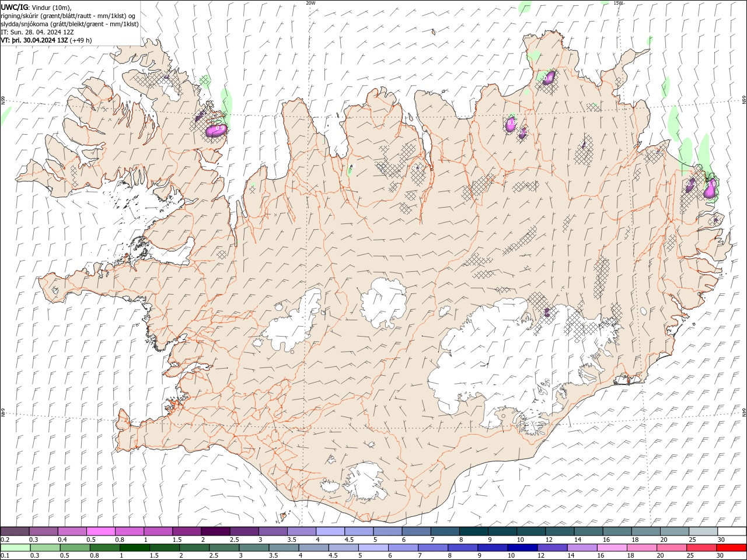
Task: Click the light pink 16 swatch in rain scale
Action: [x=612, y=548]
